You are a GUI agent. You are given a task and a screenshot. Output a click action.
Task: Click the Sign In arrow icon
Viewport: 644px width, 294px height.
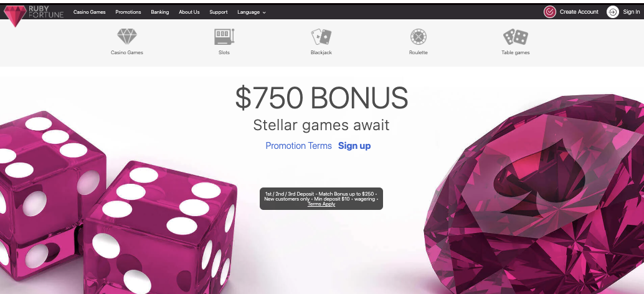point(612,12)
